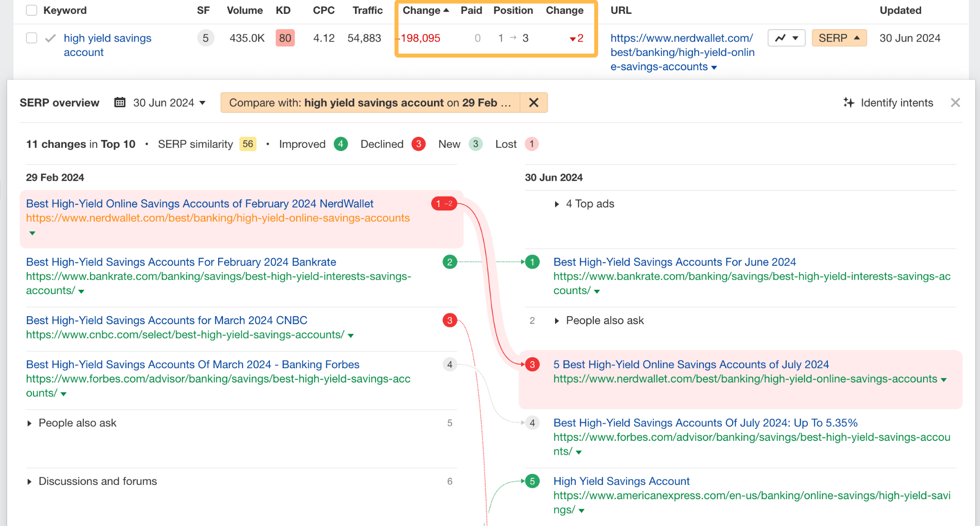The width and height of the screenshot is (980, 526).
Task: Click the SERP similarity score 56 badge
Action: point(248,144)
